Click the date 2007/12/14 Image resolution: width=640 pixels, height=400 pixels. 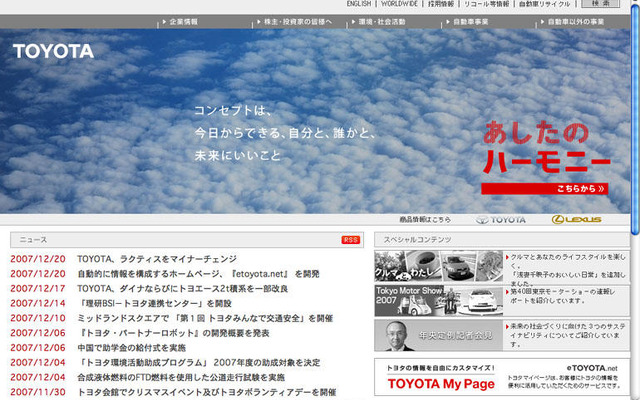click(x=38, y=303)
